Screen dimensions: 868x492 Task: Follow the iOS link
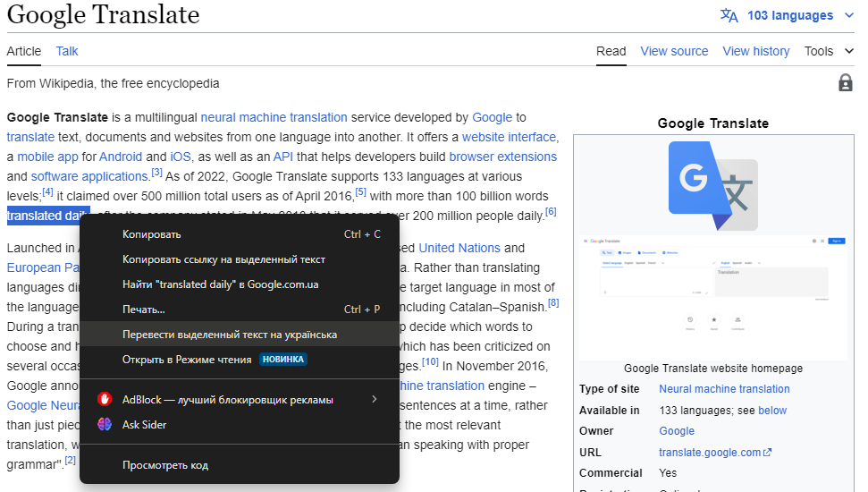click(x=181, y=157)
